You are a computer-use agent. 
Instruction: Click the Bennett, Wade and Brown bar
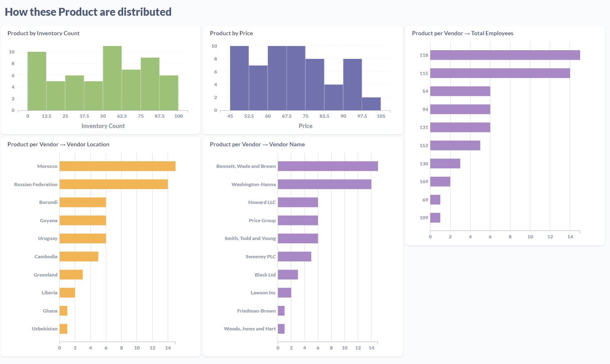(x=328, y=166)
